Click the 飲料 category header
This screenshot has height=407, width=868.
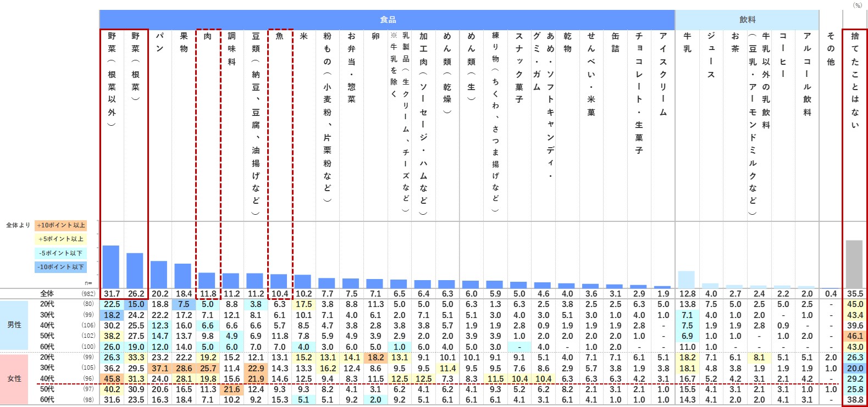[x=747, y=20]
